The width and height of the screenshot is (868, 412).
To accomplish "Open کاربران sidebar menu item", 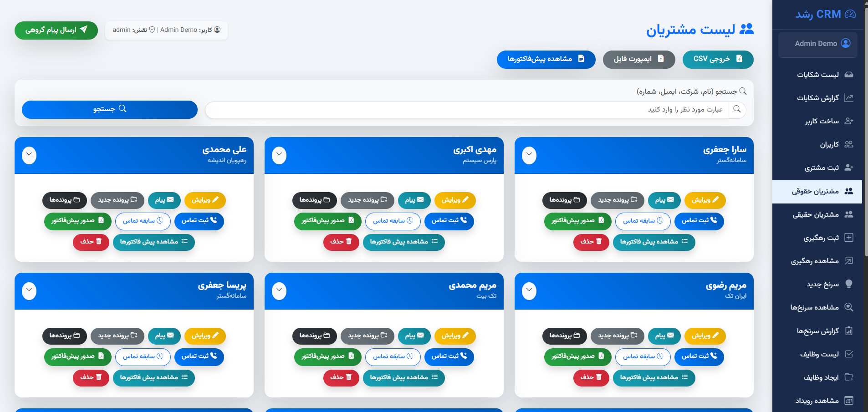I will pos(829,144).
